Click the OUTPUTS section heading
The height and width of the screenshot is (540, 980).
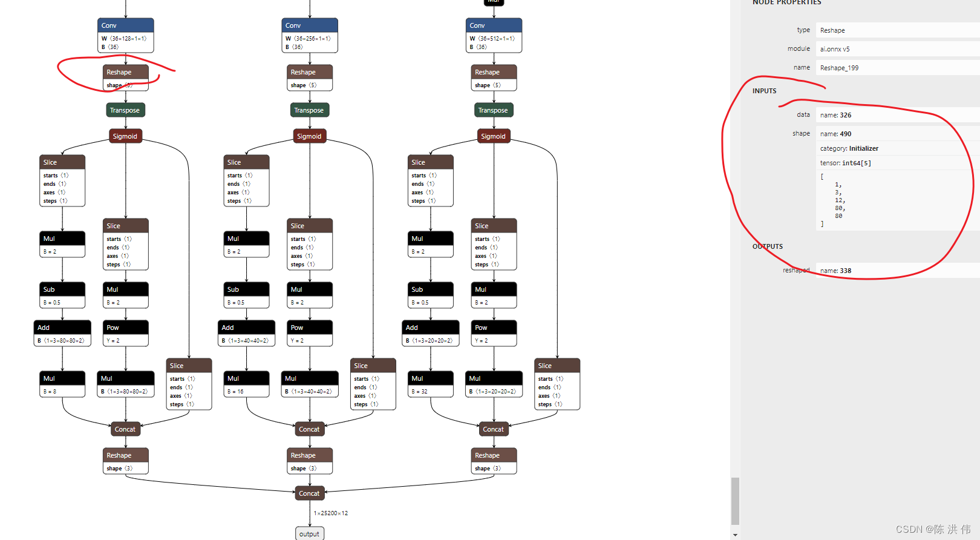[x=768, y=246]
